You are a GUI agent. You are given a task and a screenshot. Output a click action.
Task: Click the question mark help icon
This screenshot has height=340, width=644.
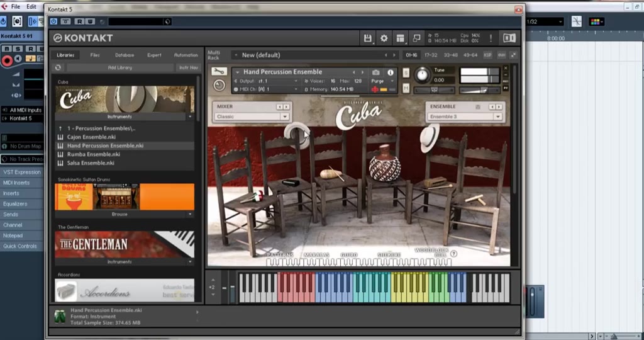click(453, 254)
